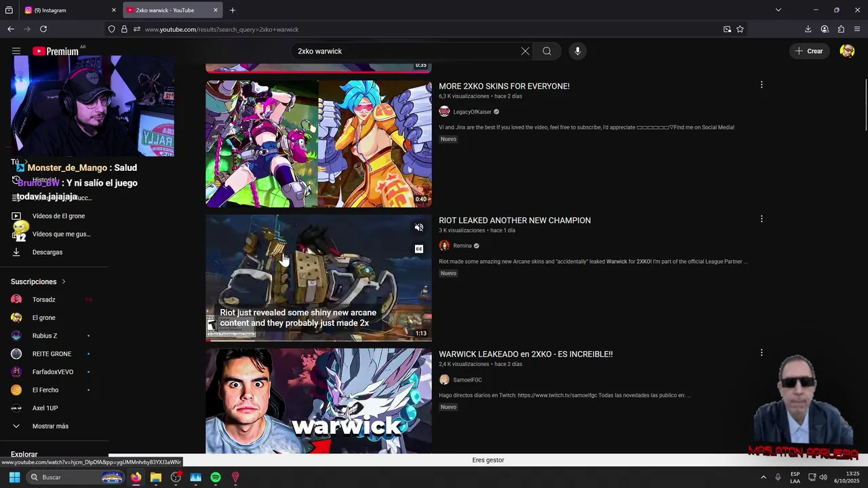Image resolution: width=868 pixels, height=488 pixels.
Task: Open picture-in-picture icon in address bar
Action: 727,29
